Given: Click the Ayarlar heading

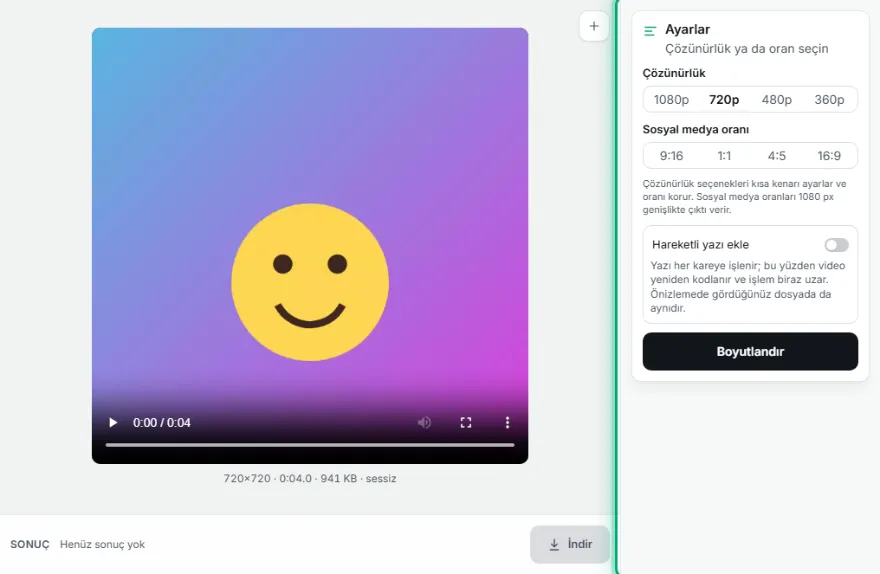Looking at the screenshot, I should (x=688, y=29).
